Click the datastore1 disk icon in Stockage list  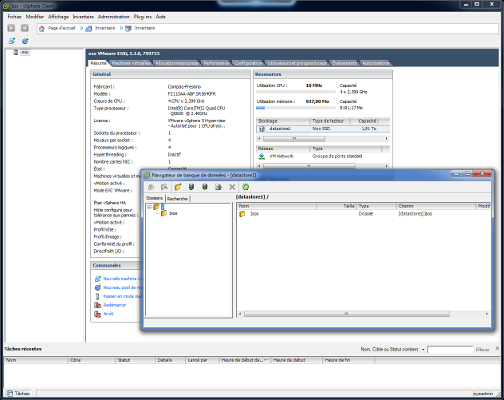point(262,129)
